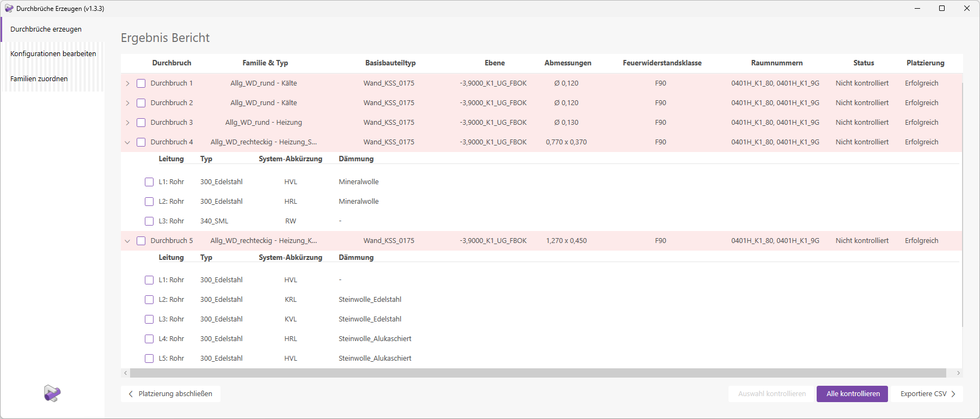Expand the Durchbruch 2 row
Viewport: 980px width, 419px height.
[127, 103]
